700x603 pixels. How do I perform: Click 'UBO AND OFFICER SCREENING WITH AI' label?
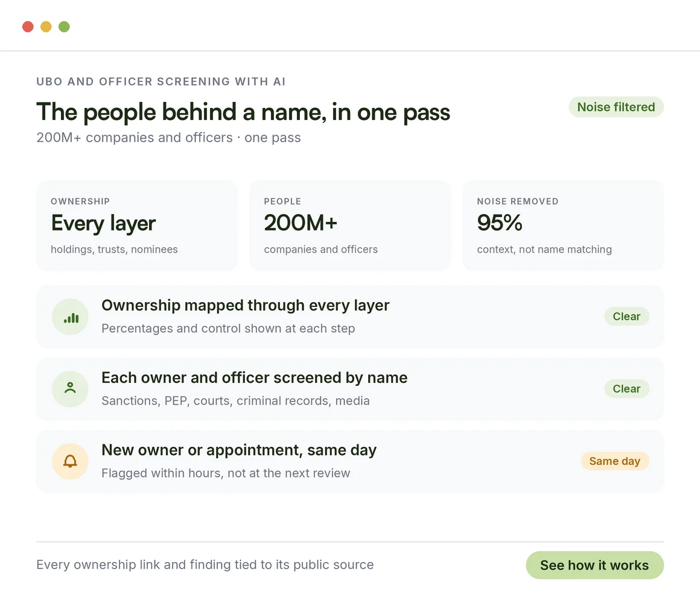point(161,81)
